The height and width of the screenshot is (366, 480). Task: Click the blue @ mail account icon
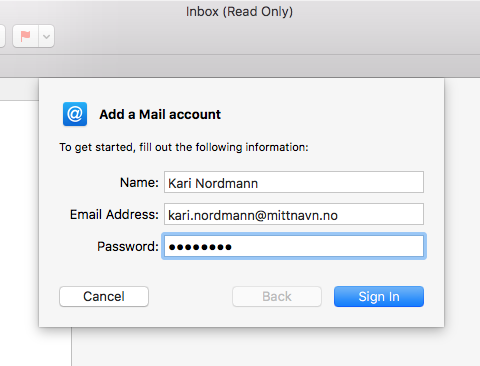point(75,114)
